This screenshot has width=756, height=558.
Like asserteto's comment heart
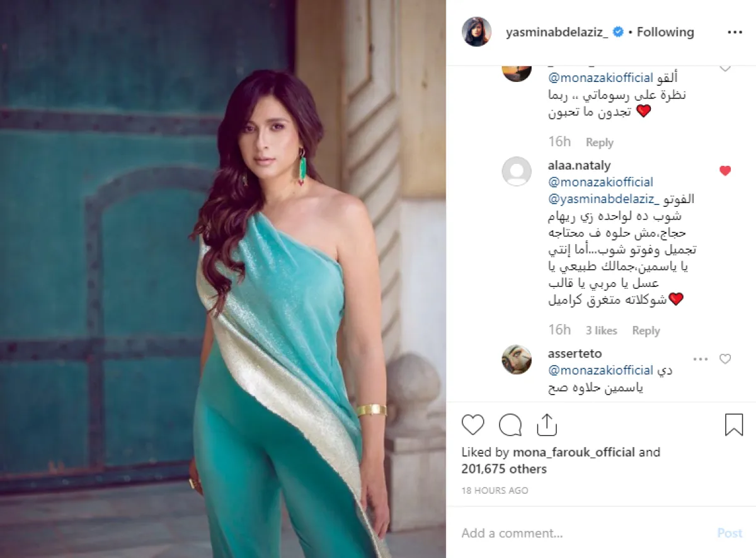[725, 359]
